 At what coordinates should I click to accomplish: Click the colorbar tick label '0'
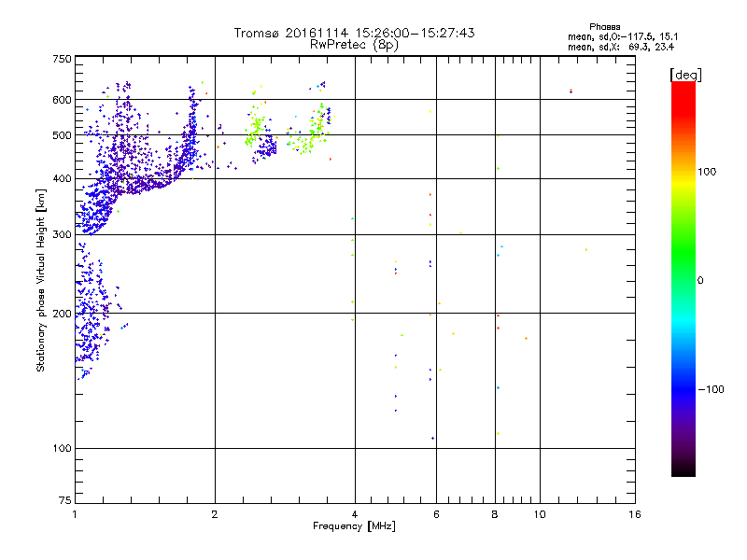tap(699, 281)
